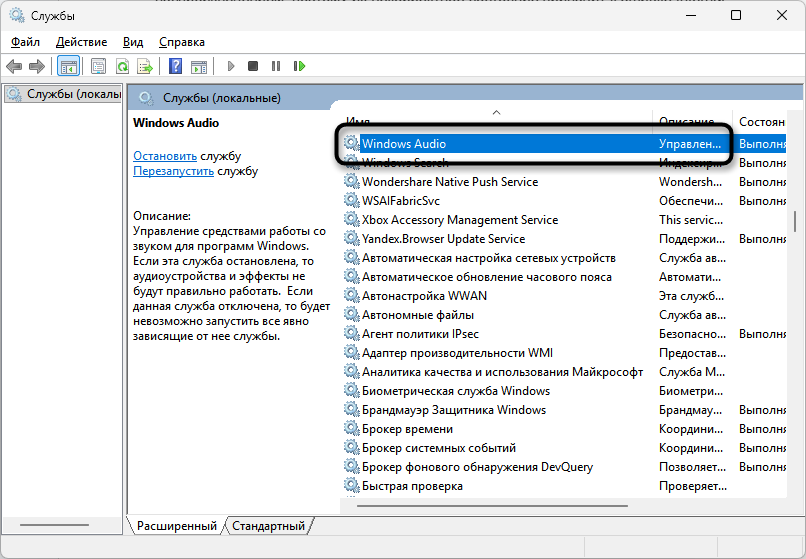The height and width of the screenshot is (559, 806).
Task: Click description cell 'This servic...' for Xbox service
Action: 691,220
